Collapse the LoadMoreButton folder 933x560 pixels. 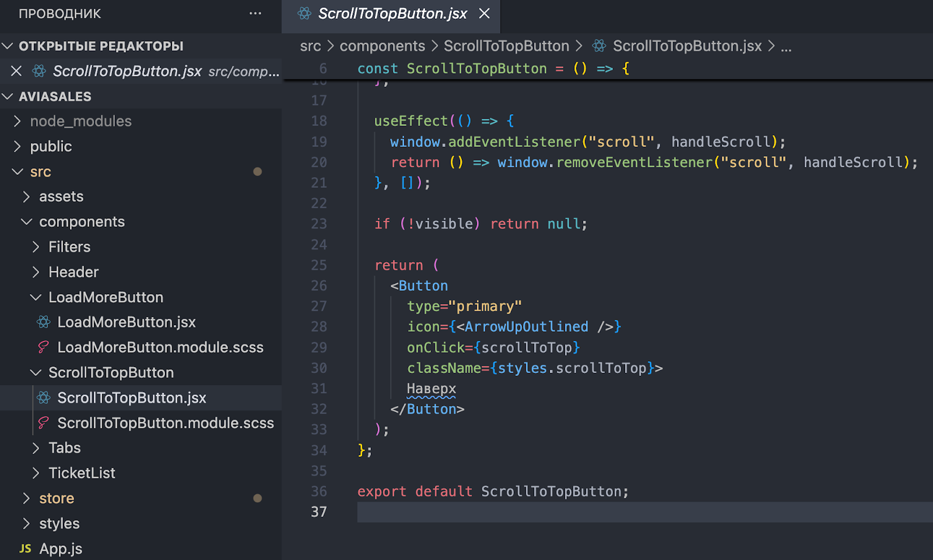pos(36,297)
